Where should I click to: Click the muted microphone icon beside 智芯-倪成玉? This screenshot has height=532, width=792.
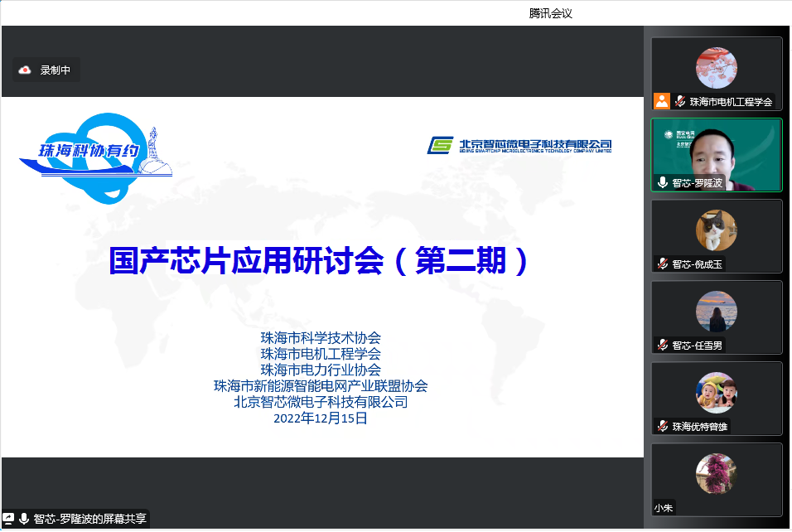(663, 264)
